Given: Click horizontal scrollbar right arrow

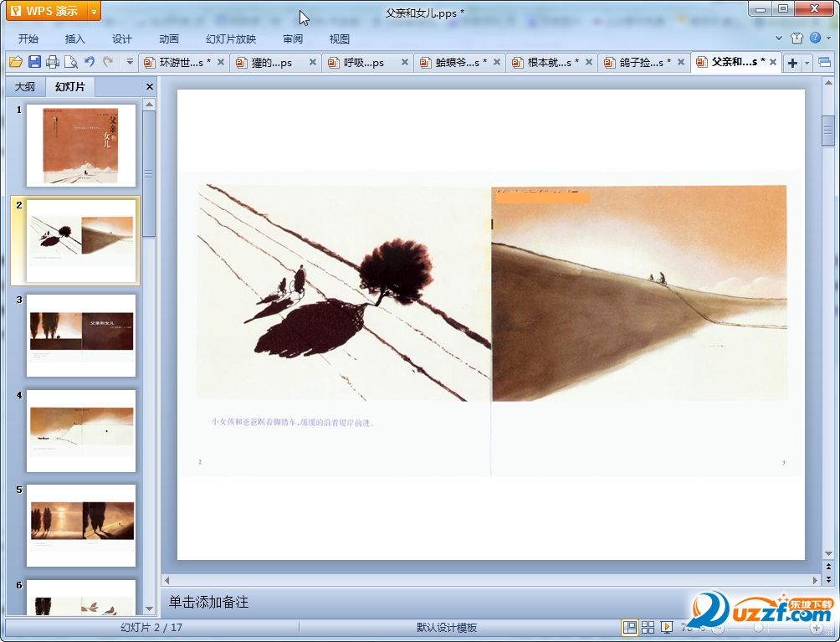Looking at the screenshot, I should tap(816, 580).
